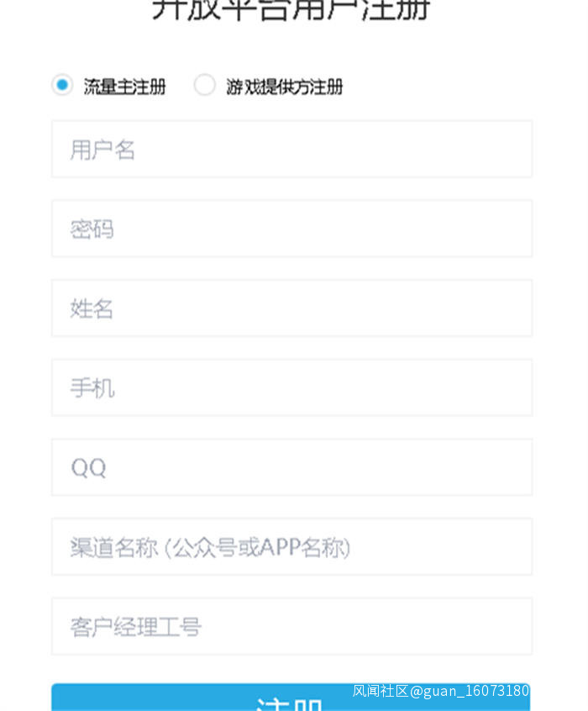Click the 渠道名称 (公众号或APP名称) field

coord(291,547)
